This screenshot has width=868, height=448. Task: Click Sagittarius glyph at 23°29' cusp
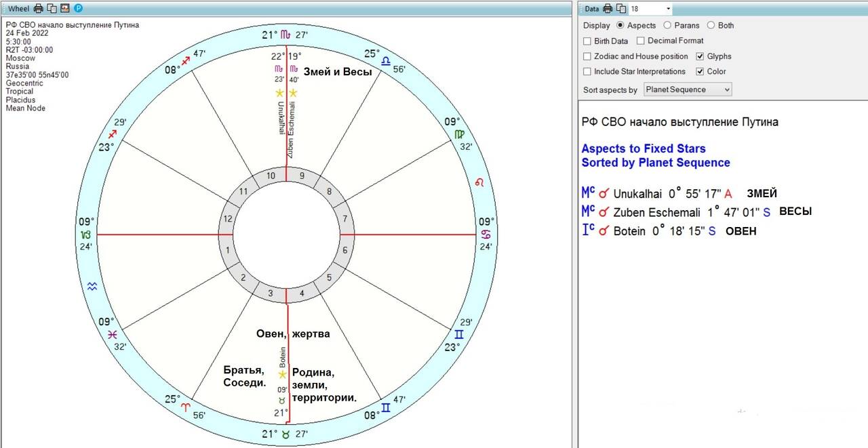[112, 134]
